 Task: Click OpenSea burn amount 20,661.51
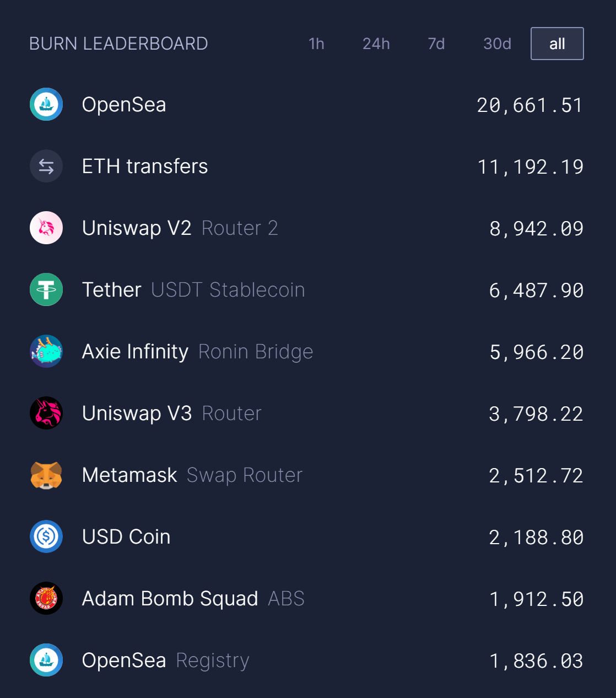(529, 105)
